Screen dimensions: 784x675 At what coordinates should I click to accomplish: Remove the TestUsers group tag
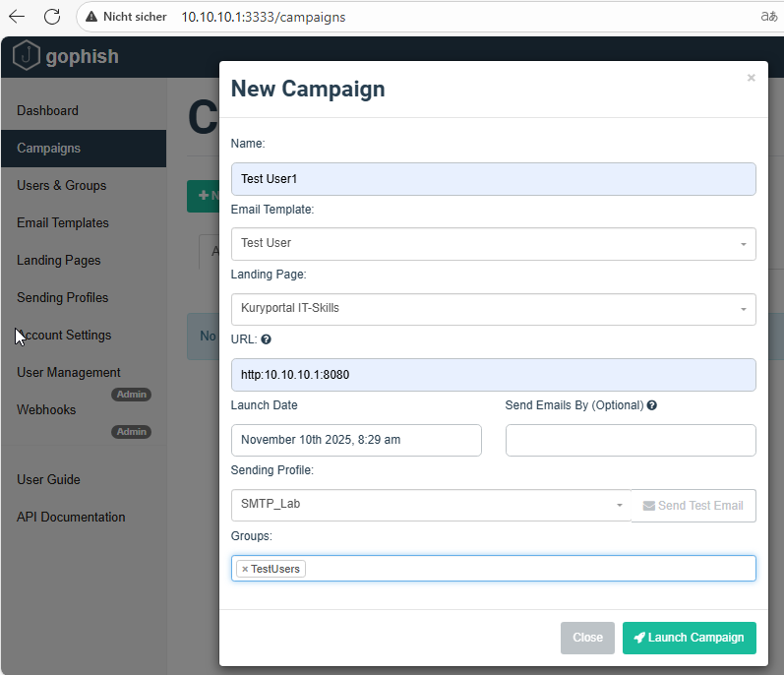click(245, 569)
